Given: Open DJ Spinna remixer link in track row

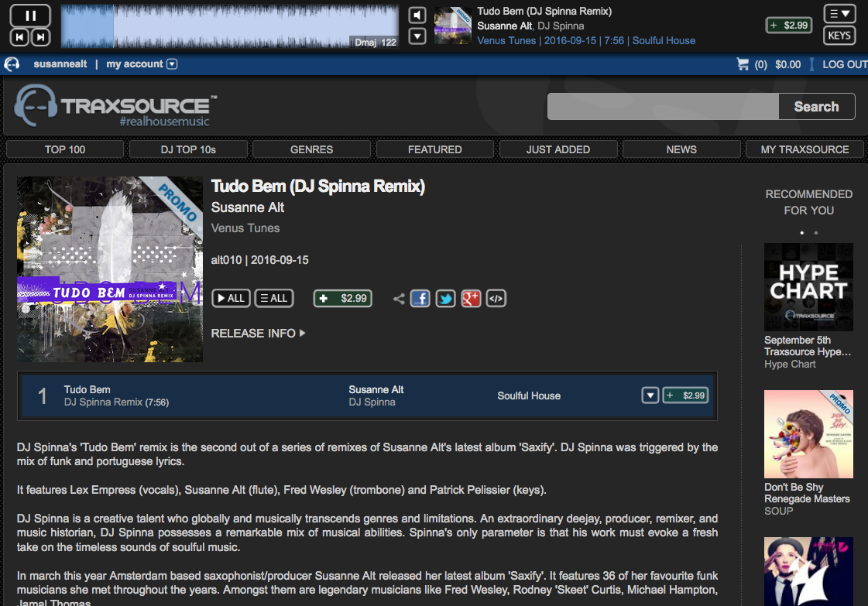Looking at the screenshot, I should click(x=372, y=402).
